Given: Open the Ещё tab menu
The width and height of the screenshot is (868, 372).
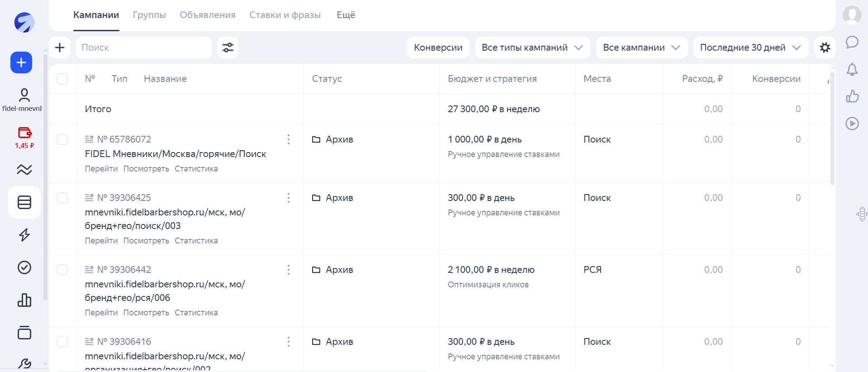Looking at the screenshot, I should pos(346,15).
